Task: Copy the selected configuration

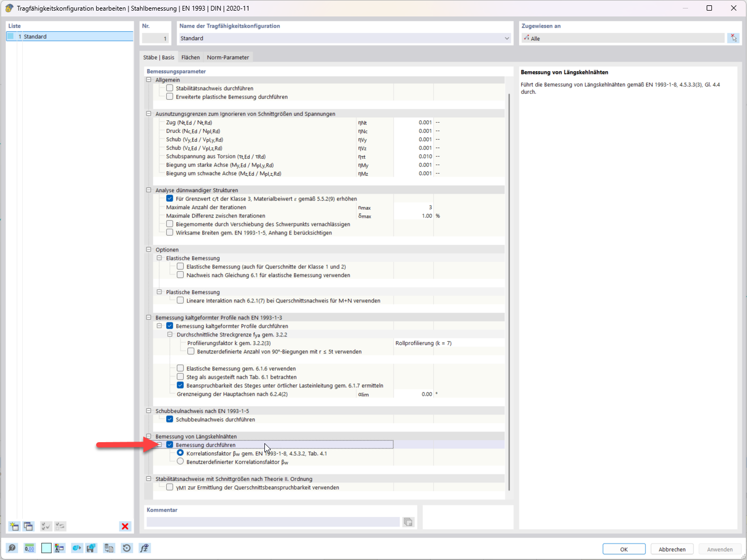Action: click(28, 526)
